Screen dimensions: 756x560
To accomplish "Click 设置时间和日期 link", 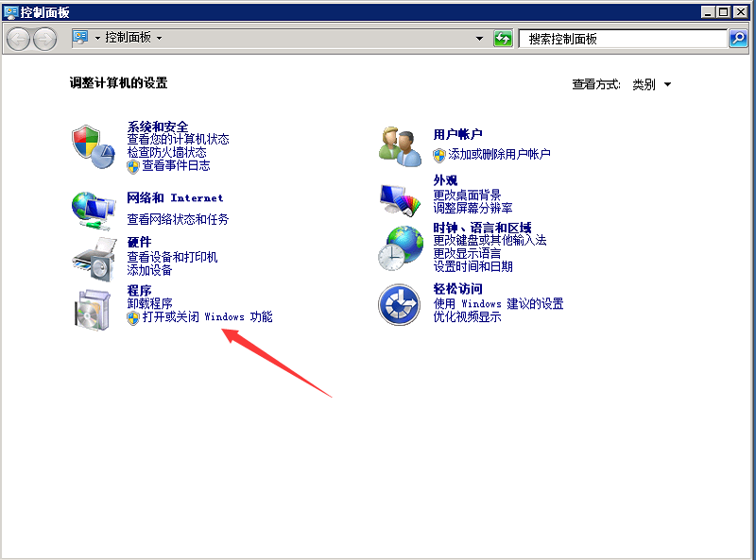I will [x=472, y=266].
